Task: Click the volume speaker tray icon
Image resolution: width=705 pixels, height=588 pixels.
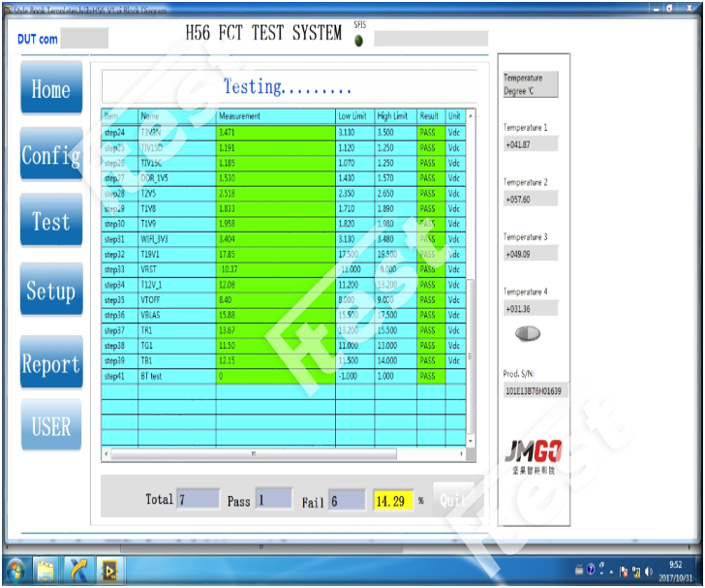Action: pyautogui.click(x=648, y=570)
